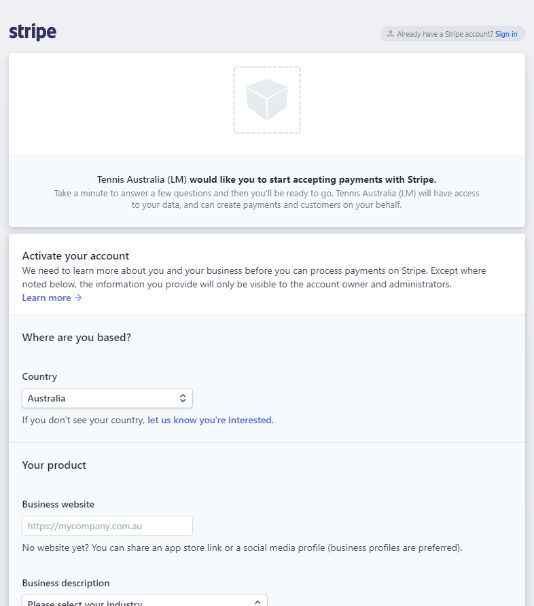Open the Country dropdown showing Australia
The width and height of the screenshot is (534, 606).
click(107, 398)
